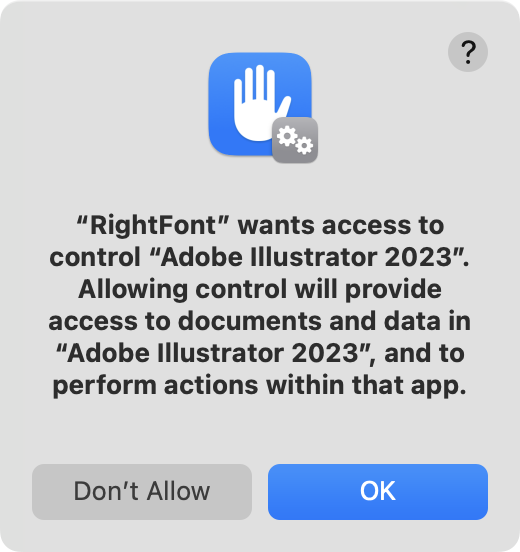Image resolution: width=520 pixels, height=552 pixels.
Task: Click the larger gear in the badge
Action: coord(287,136)
